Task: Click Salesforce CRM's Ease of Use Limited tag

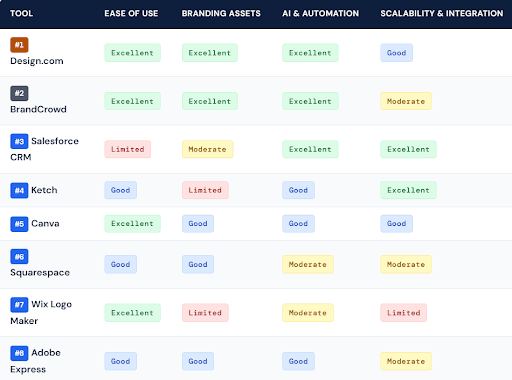Action: (x=128, y=149)
